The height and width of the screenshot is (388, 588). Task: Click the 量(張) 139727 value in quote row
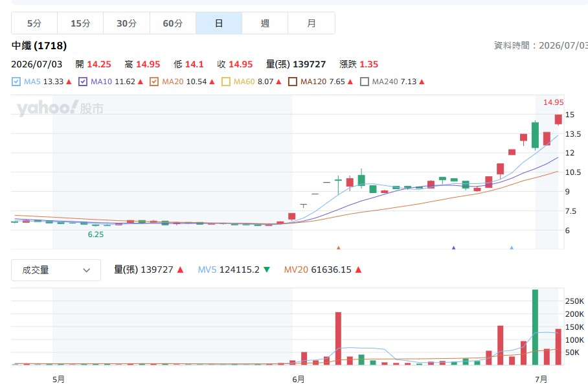pyautogui.click(x=296, y=64)
